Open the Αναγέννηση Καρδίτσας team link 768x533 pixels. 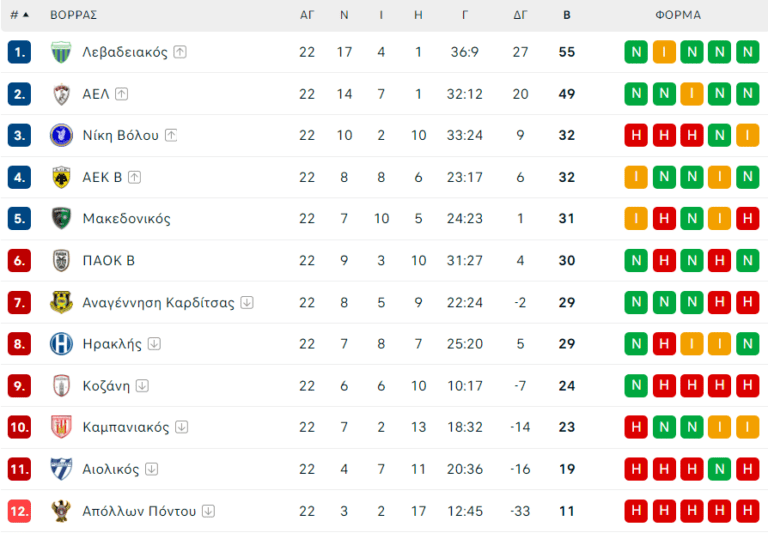tap(158, 302)
